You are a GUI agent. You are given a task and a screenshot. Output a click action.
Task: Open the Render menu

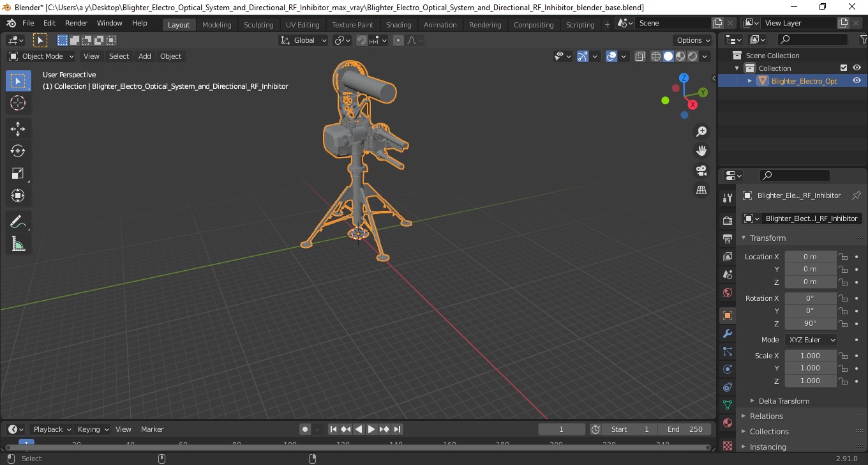[x=77, y=23]
